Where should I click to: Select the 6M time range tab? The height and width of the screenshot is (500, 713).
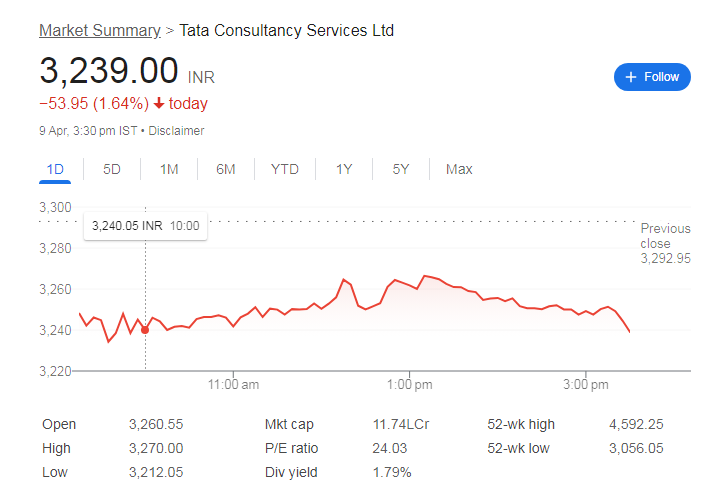(x=226, y=169)
